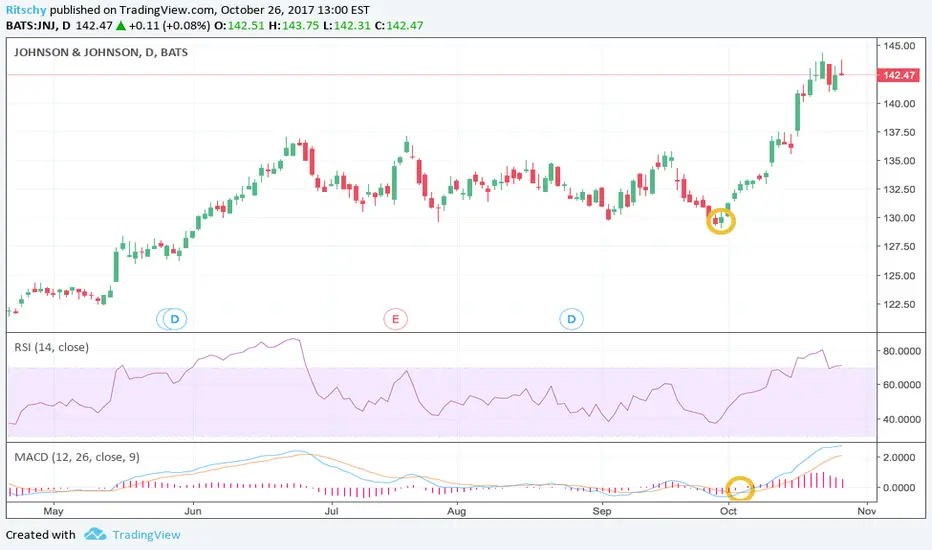
Task: Click the 125.00 price axis label
Action: coord(899,275)
